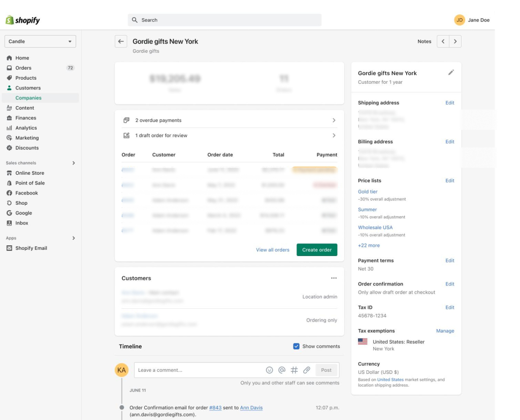Click the Create order button
Image resolution: width=520 pixels, height=420 pixels.
coord(317,249)
